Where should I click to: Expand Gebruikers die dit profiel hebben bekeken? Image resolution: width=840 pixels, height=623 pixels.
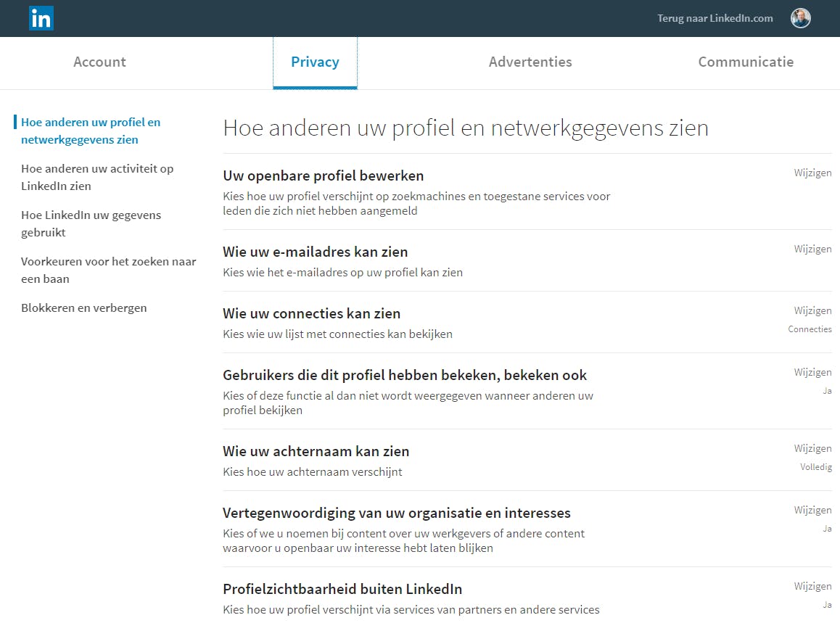tap(404, 375)
